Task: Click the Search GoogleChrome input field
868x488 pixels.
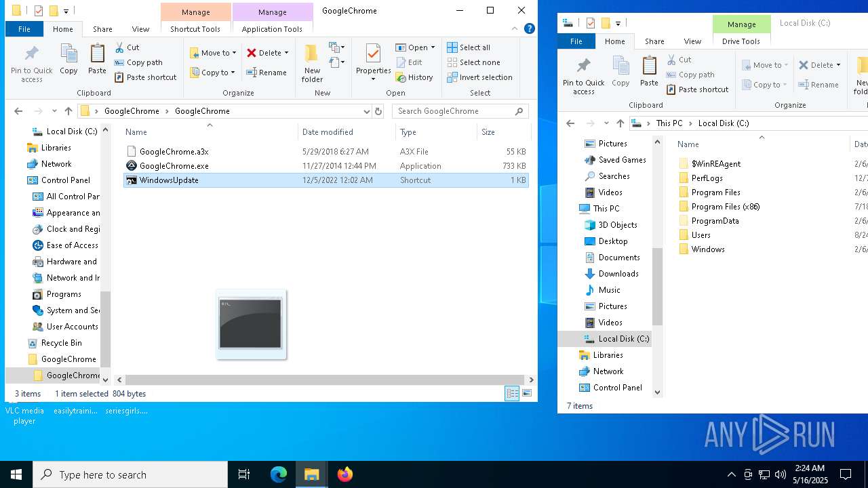Action: pos(460,111)
